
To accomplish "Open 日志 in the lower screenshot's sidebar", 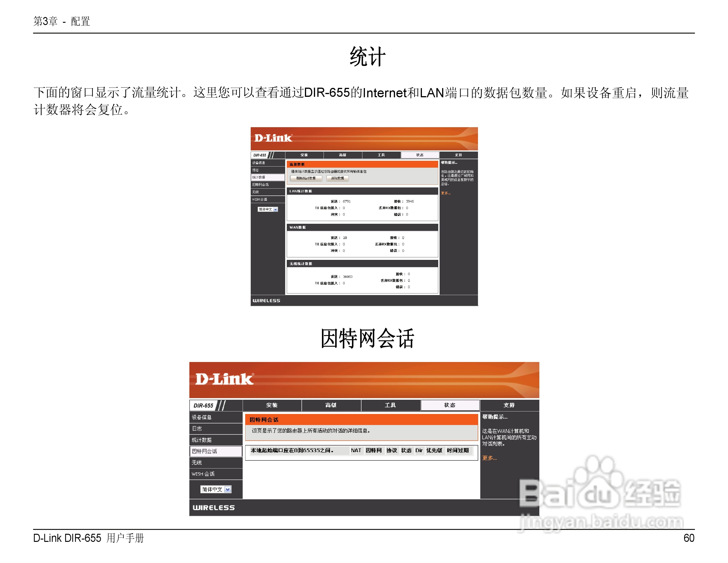I will (x=197, y=429).
